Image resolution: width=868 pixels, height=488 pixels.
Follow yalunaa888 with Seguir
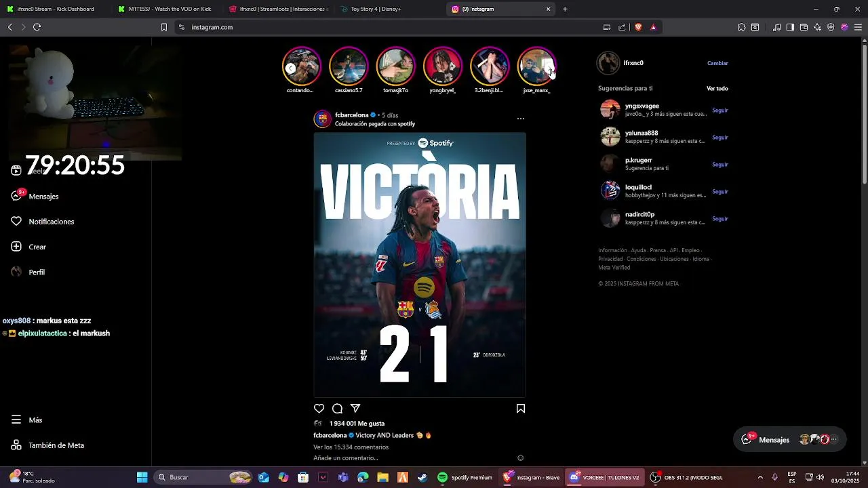click(719, 137)
